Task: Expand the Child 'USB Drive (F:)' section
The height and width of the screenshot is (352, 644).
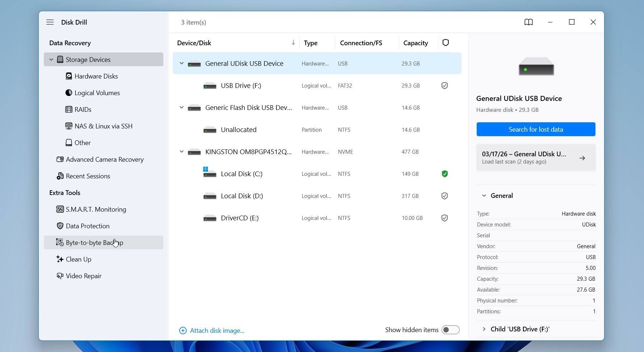Action: click(x=484, y=329)
